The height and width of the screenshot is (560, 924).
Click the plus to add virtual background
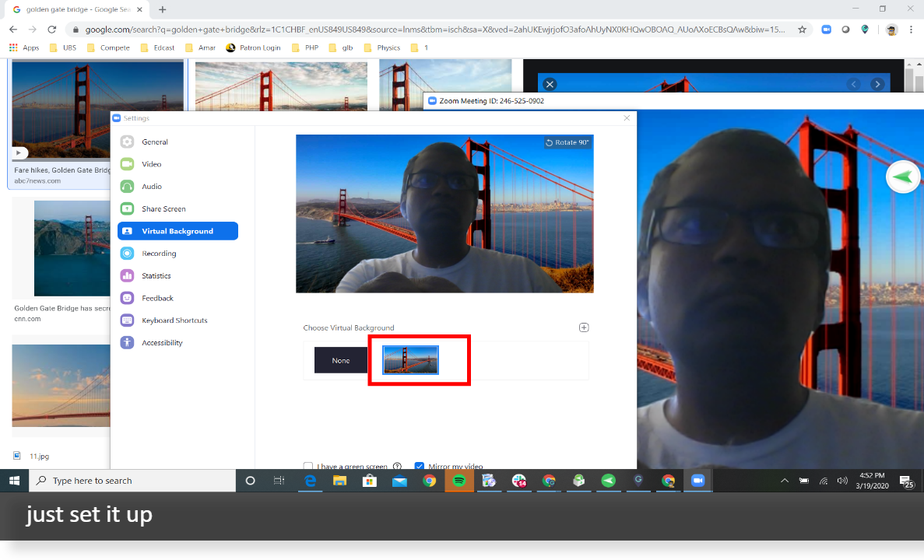584,327
